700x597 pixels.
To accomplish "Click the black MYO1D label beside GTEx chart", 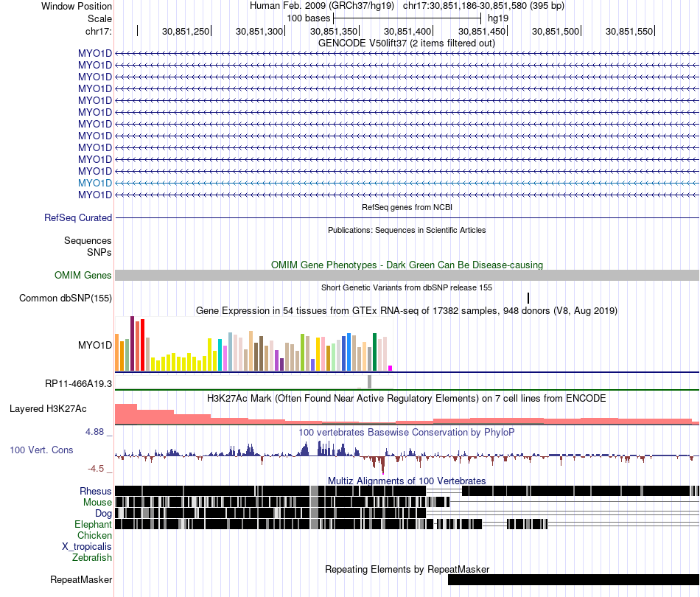I will (95, 345).
